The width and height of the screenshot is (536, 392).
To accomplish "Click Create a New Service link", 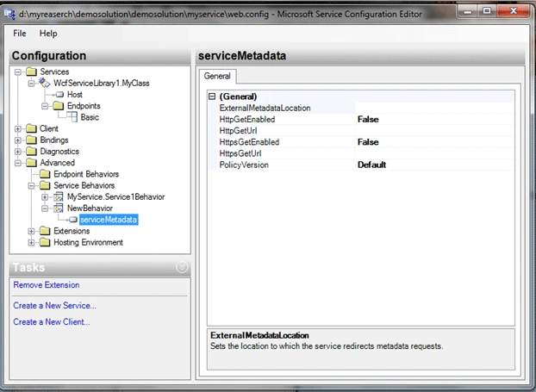I will [x=54, y=306].
